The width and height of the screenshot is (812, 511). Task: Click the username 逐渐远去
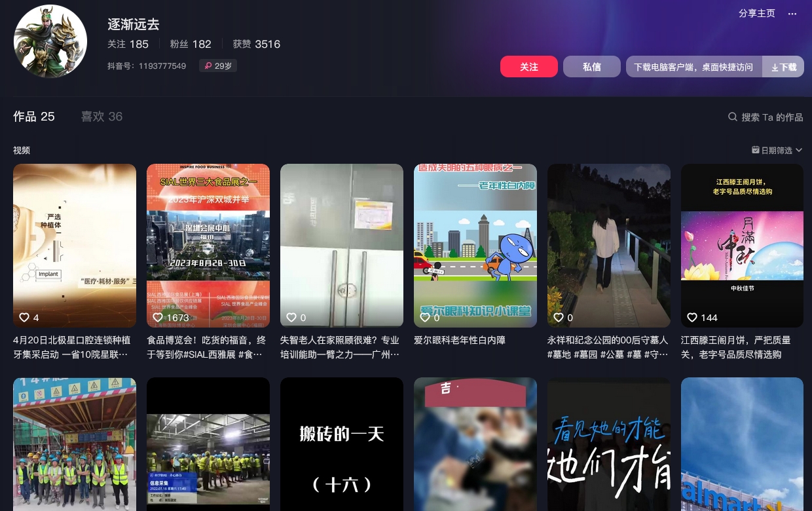point(134,24)
